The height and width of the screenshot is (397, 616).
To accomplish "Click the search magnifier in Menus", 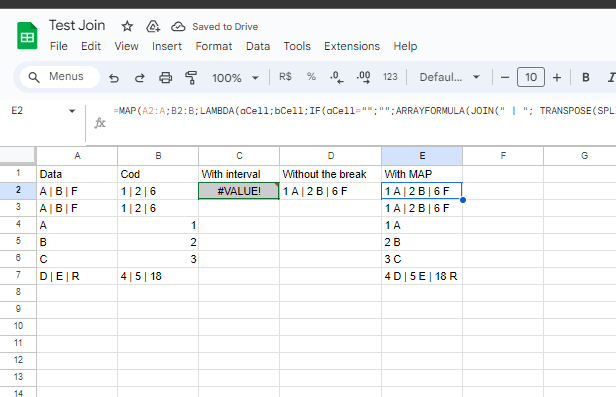I will pos(34,77).
